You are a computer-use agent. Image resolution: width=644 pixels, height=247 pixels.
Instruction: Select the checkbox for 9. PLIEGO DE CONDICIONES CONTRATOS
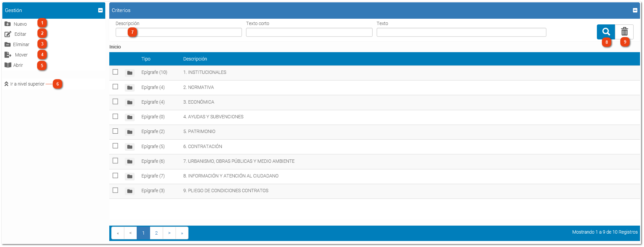[115, 190]
